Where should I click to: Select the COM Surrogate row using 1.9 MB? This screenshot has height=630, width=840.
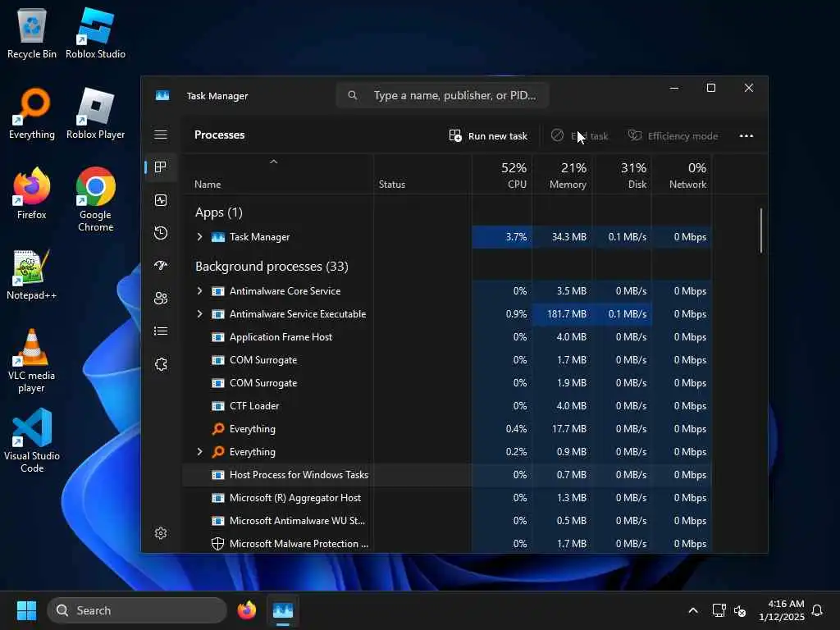click(447, 383)
